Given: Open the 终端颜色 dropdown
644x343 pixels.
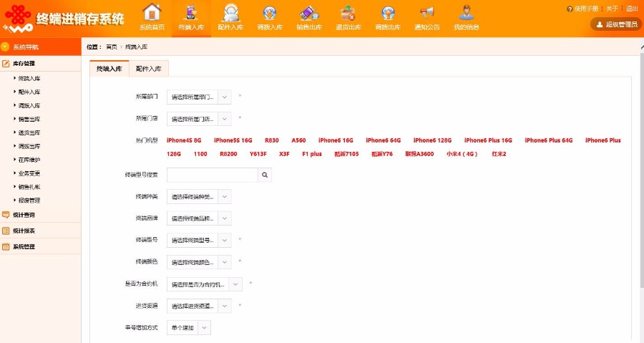Looking at the screenshot, I should tap(199, 262).
